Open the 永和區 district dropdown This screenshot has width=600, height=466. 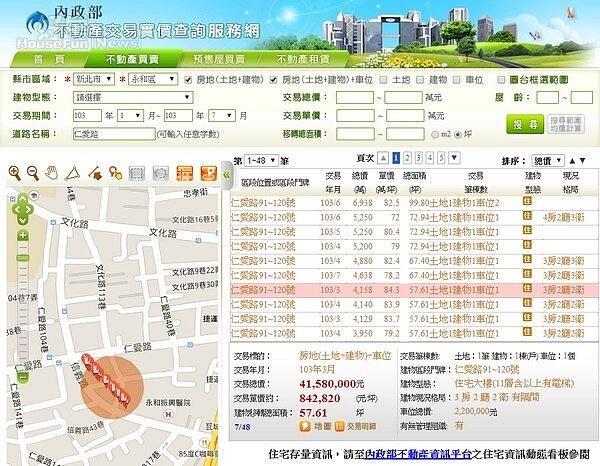pos(153,79)
